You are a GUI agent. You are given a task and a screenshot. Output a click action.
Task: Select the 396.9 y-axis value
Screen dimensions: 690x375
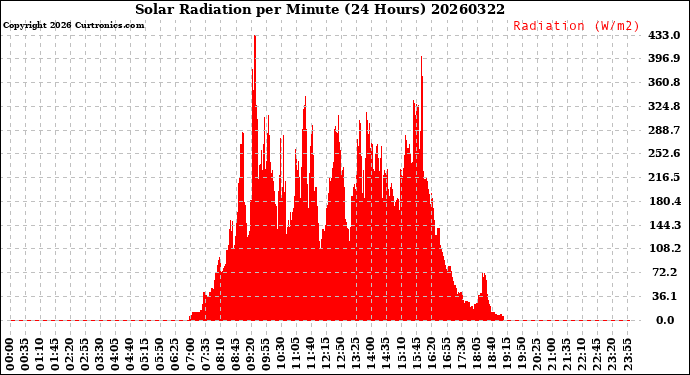tap(664, 59)
